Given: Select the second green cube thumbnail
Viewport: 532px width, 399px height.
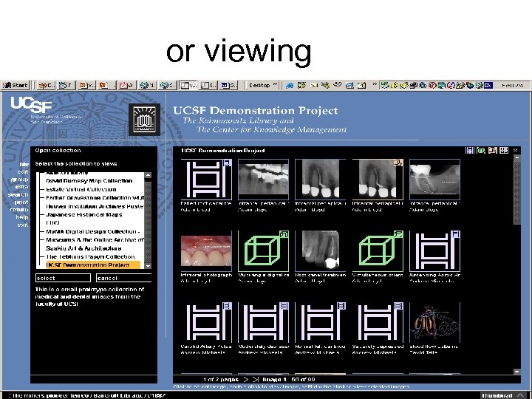Looking at the screenshot, I should click(378, 251).
